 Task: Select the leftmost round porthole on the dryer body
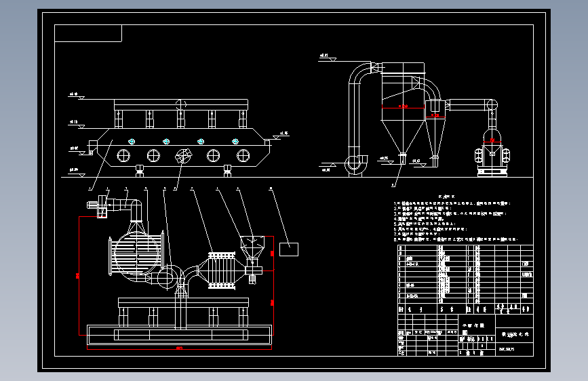pyautogui.click(x=123, y=155)
